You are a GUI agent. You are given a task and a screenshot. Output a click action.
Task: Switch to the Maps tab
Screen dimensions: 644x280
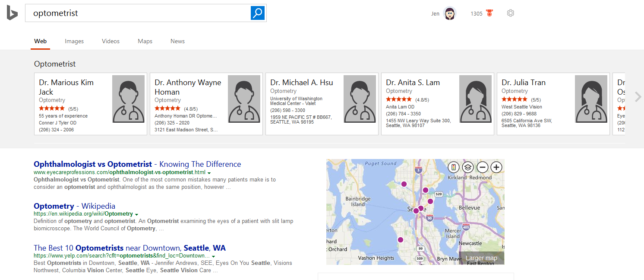pyautogui.click(x=145, y=41)
